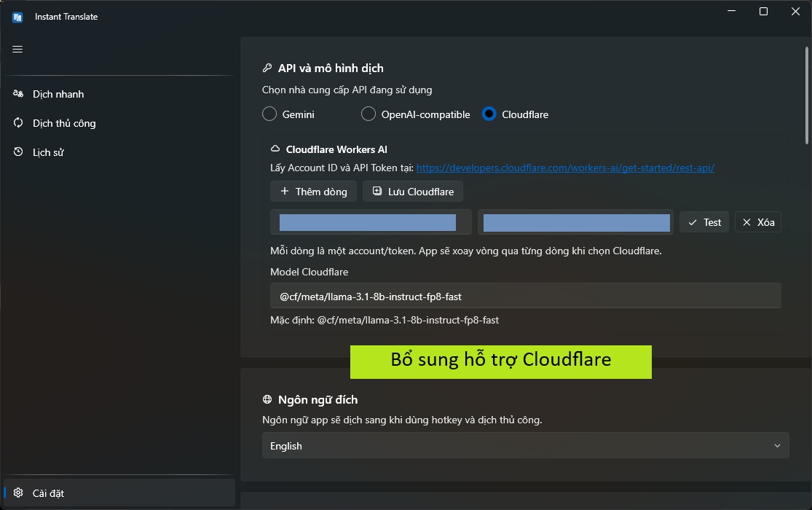
Task: Click the Lịch sử clock icon
Action: 18,152
